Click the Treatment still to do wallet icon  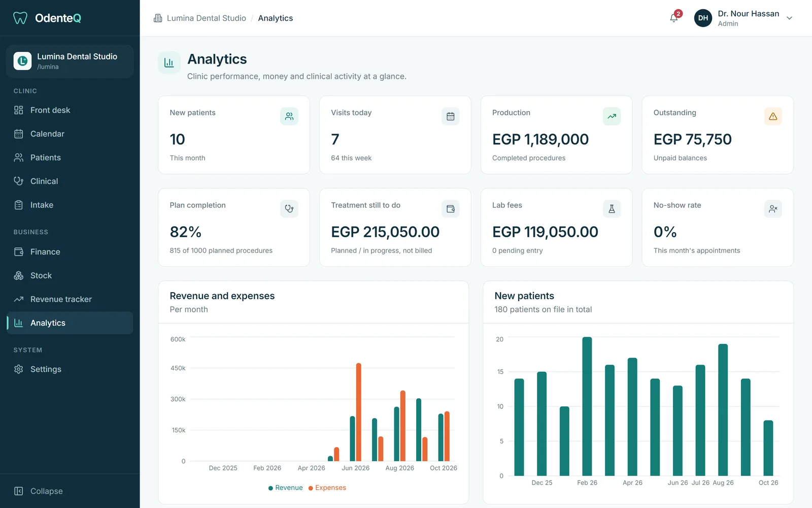(450, 209)
